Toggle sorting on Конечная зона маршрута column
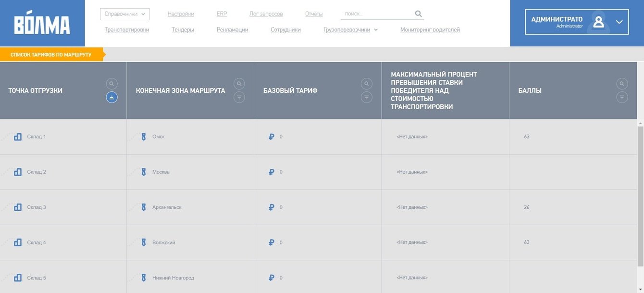The height and width of the screenshot is (293, 644). tap(239, 97)
